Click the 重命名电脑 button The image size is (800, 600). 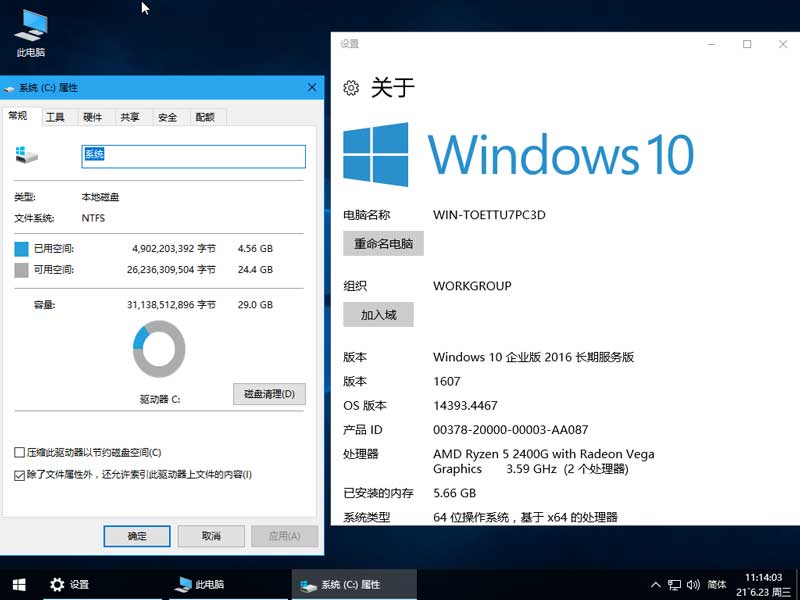coord(383,243)
